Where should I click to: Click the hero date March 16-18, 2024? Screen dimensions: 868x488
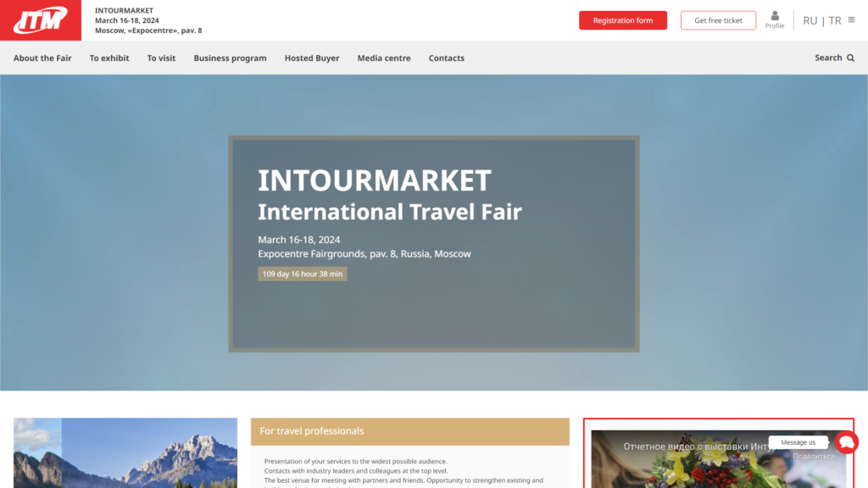[x=299, y=240]
